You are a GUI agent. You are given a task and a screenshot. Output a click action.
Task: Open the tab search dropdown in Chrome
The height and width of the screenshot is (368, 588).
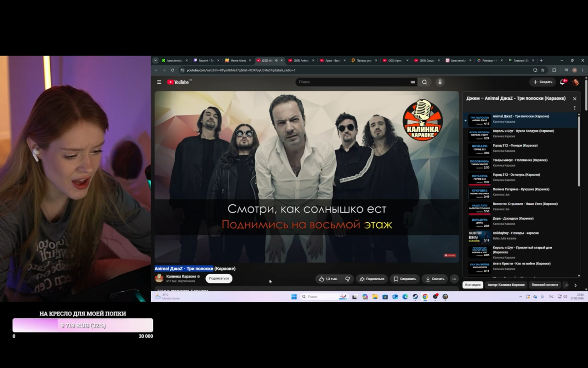(x=156, y=60)
